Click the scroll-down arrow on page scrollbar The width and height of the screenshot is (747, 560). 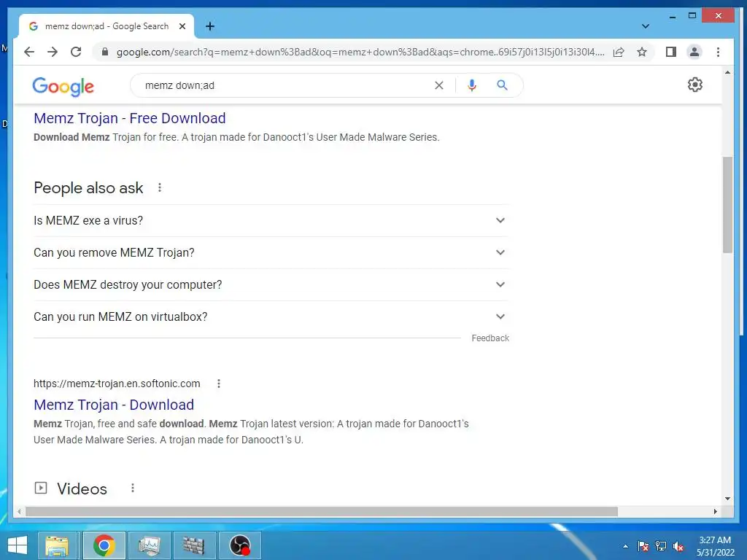point(727,499)
